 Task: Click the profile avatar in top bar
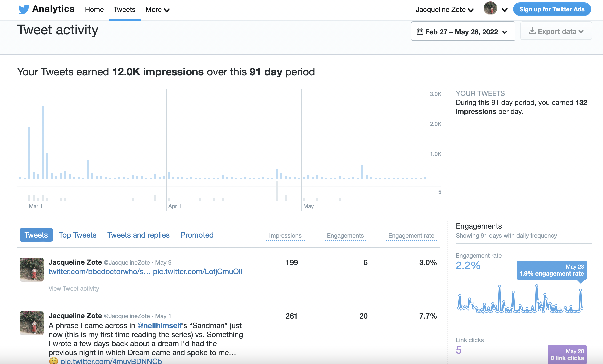click(490, 8)
